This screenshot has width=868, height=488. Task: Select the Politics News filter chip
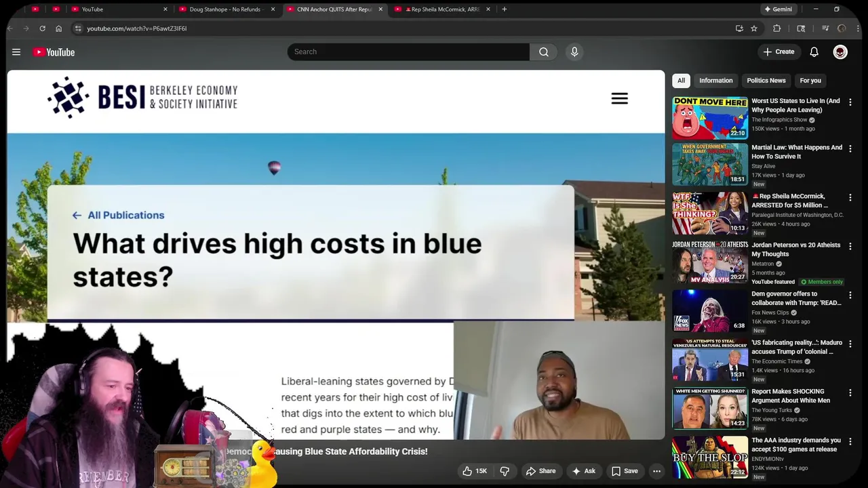click(766, 81)
